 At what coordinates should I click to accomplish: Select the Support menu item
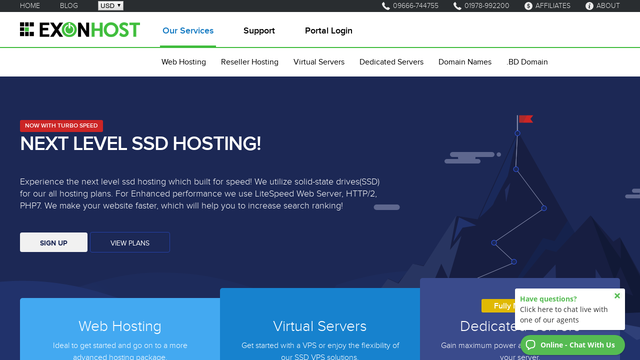[x=259, y=31]
